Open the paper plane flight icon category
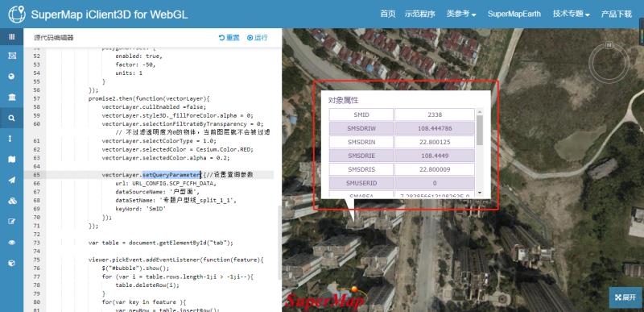 [x=11, y=180]
